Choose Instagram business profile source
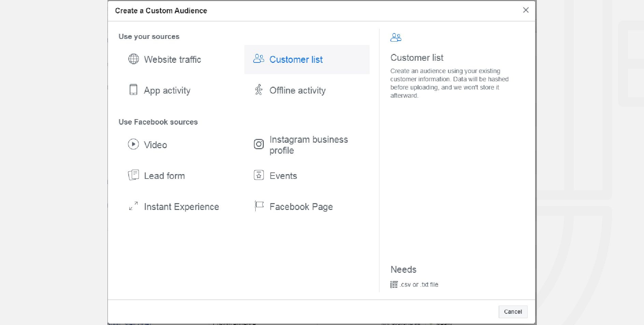The height and width of the screenshot is (325, 644). pyautogui.click(x=309, y=145)
